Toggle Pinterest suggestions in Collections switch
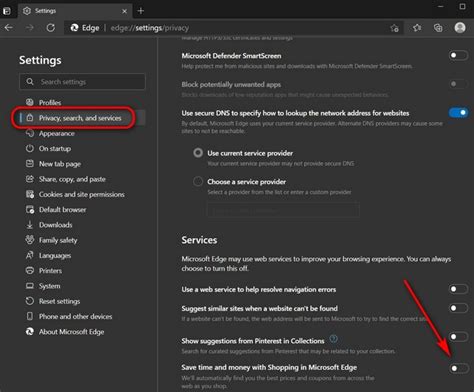The image size is (474, 392). 458,337
